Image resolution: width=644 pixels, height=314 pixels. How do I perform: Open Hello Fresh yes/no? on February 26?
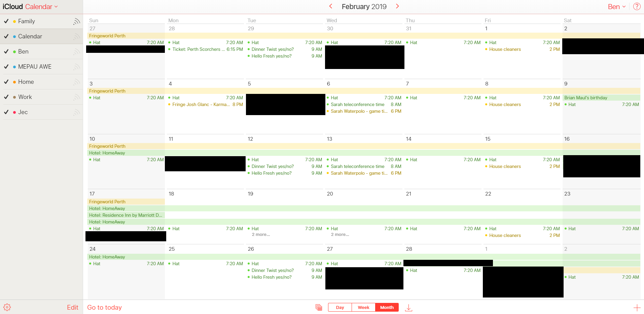(x=285, y=277)
